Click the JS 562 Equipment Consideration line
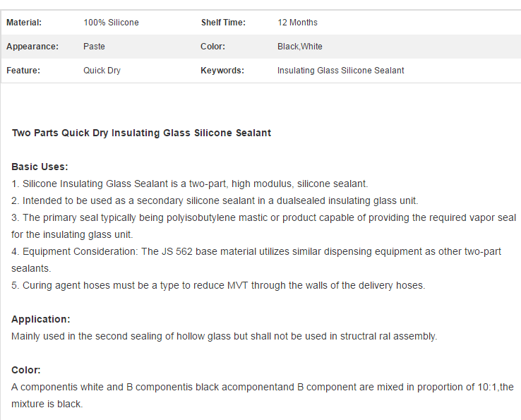Viewport: 521px width, 420px height. [256, 260]
